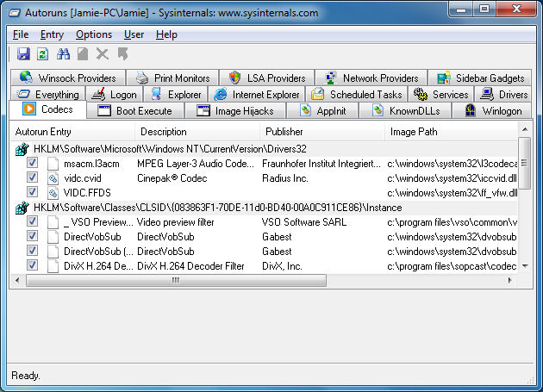Viewport: 543px width, 392px height.
Task: Open the File menu
Action: (21, 34)
